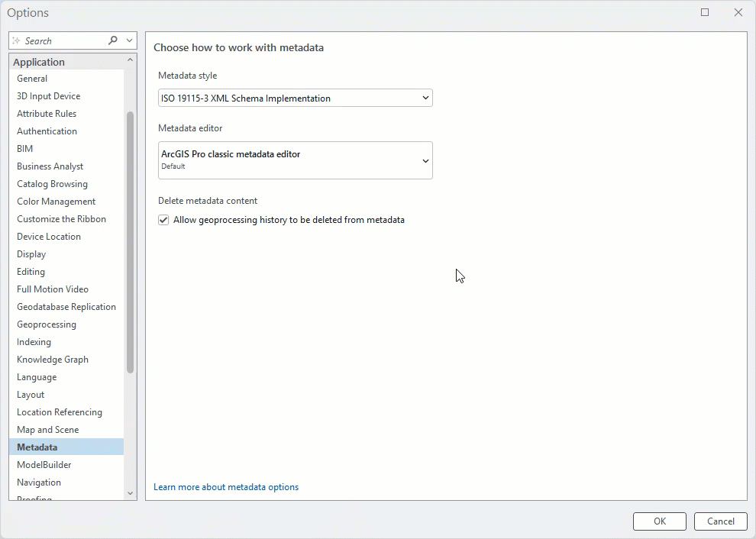The image size is (756, 539).
Task: Open the Learn more about metadata options link
Action: point(226,486)
